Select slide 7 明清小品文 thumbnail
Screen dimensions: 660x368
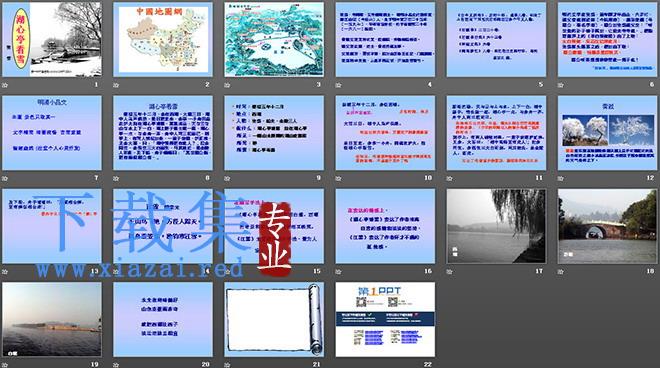pyautogui.click(x=52, y=133)
